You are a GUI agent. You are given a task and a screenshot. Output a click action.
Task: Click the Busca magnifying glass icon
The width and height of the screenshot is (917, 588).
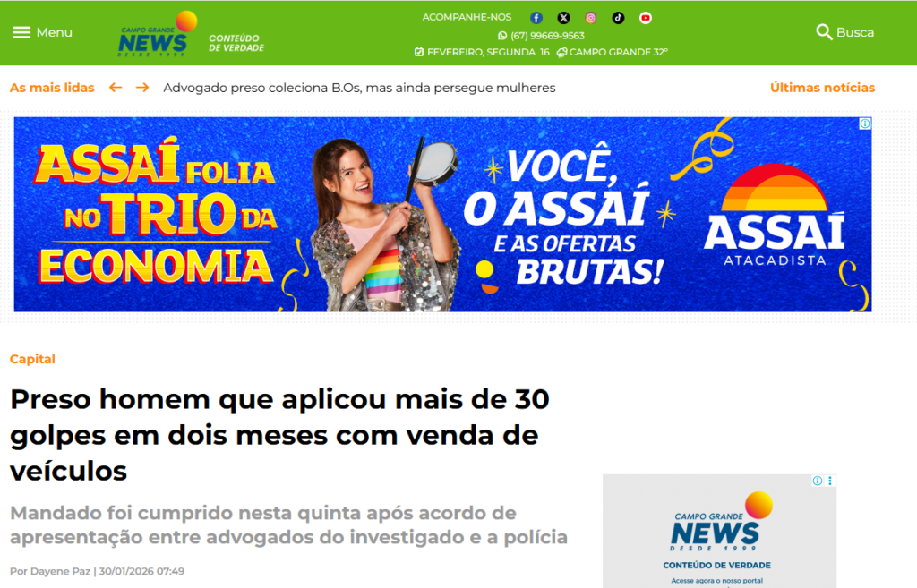(x=824, y=32)
